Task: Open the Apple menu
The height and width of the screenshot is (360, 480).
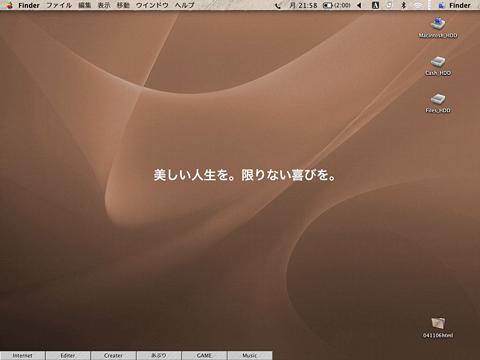Action: 8,5
